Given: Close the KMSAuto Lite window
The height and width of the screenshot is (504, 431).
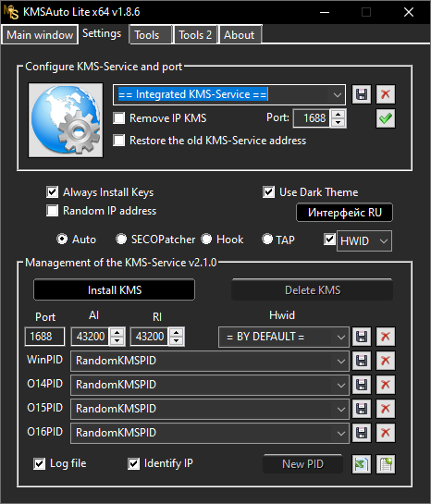Looking at the screenshot, I should tap(409, 12).
